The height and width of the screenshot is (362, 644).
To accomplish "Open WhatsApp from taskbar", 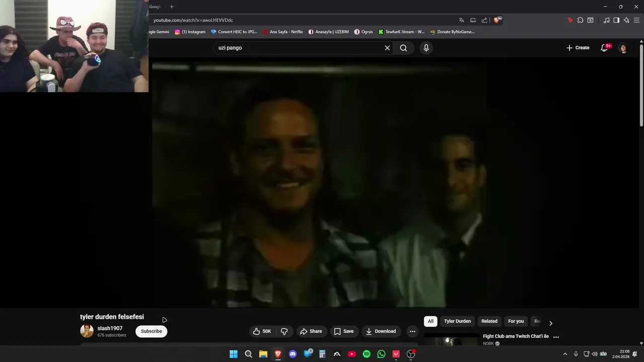I will [x=381, y=354].
